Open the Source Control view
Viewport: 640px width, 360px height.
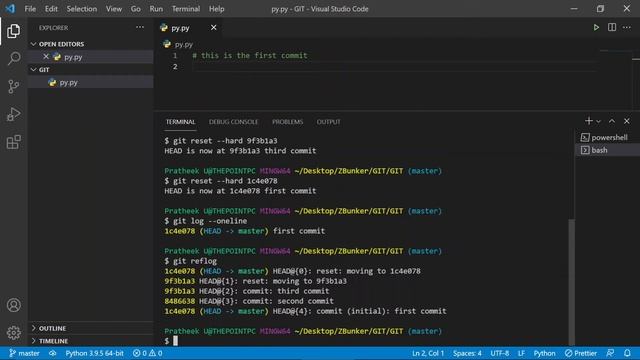tap(13, 86)
